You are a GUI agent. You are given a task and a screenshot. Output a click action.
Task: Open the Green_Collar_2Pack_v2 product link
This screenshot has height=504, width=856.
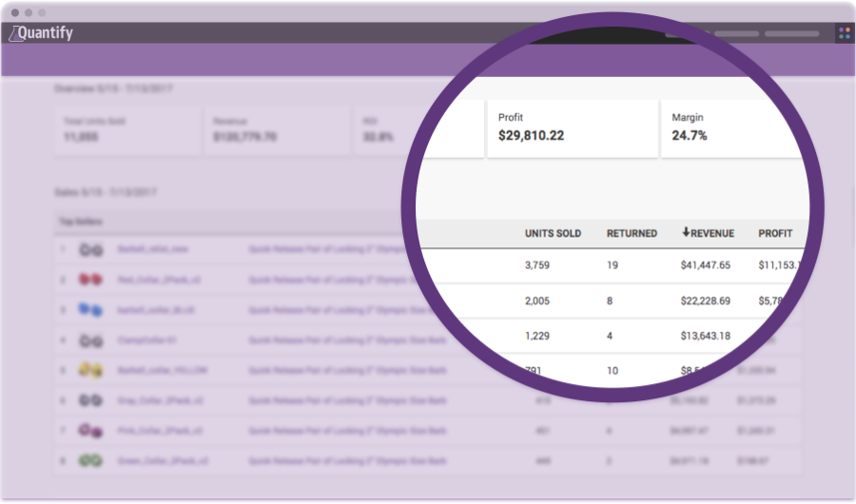(163, 461)
